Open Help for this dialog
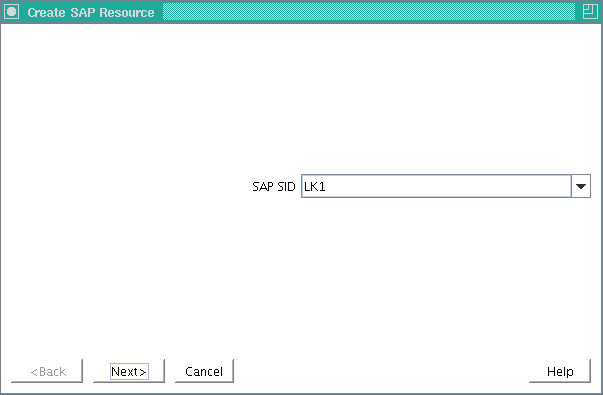 point(560,371)
